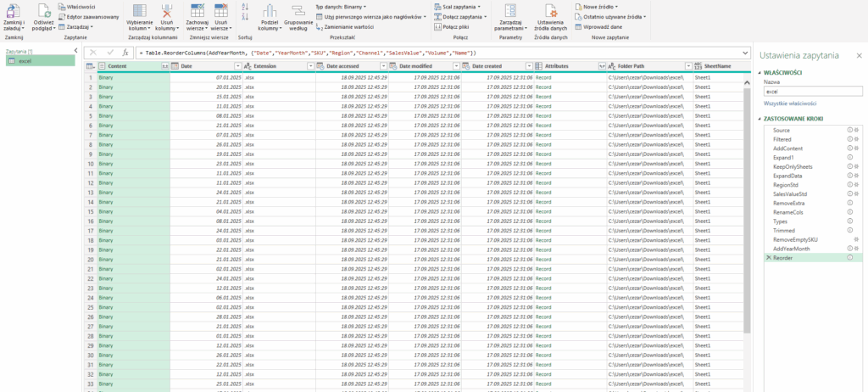Click the Usuń wiersze icon
This screenshot has width=868, height=392.
tap(221, 9)
